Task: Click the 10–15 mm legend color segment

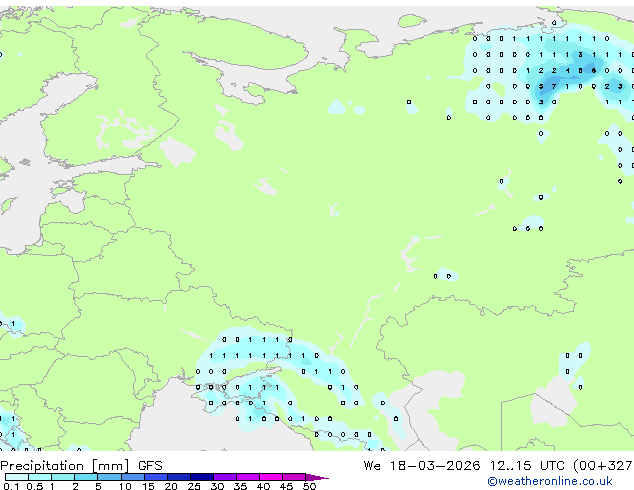Action: pos(132,477)
